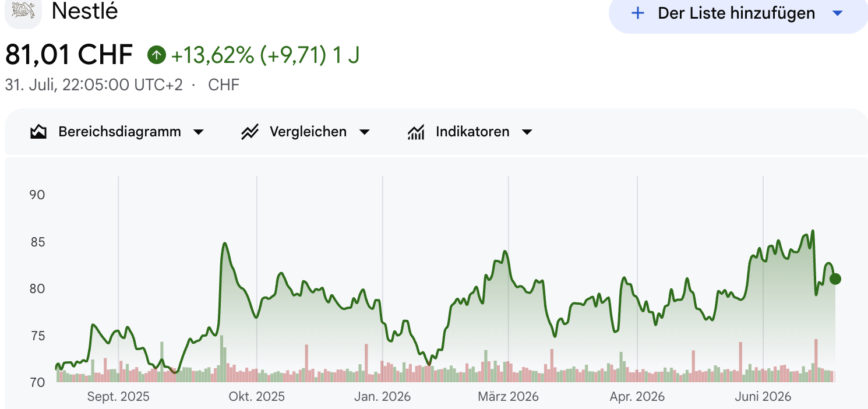Image resolution: width=868 pixels, height=409 pixels.
Task: Click the +13,62% yearly change text
Action: click(x=213, y=55)
